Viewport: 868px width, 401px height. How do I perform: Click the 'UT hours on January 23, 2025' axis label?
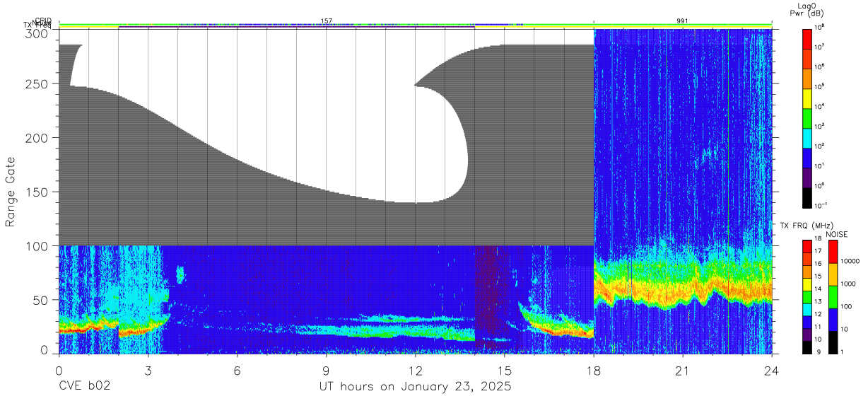(x=414, y=387)
